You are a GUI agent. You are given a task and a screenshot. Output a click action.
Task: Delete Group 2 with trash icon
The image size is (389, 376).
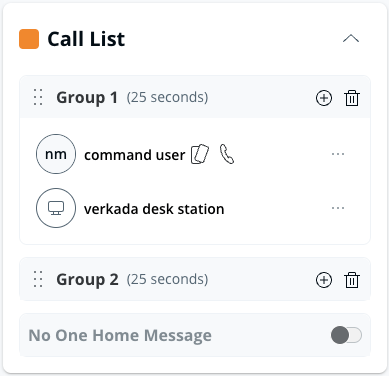point(352,280)
